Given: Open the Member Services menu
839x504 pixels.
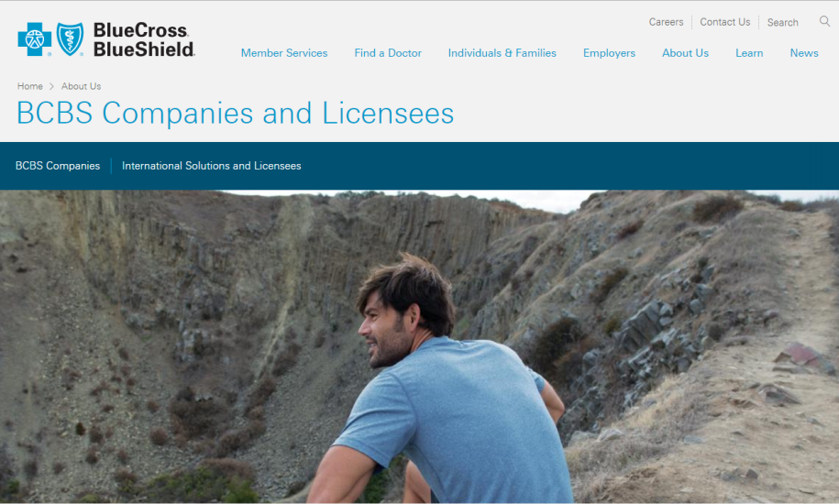Looking at the screenshot, I should tap(284, 53).
